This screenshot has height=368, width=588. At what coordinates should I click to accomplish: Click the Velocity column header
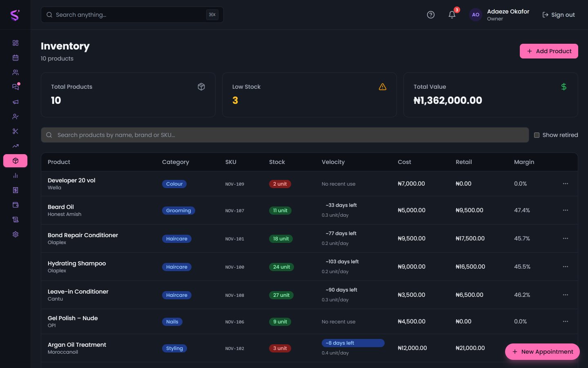333,162
